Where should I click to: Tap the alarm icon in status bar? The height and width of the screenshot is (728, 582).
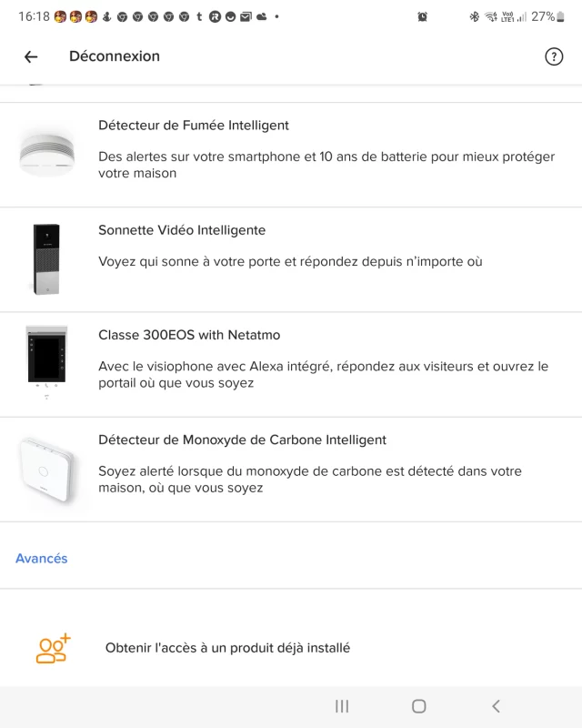[422, 16]
